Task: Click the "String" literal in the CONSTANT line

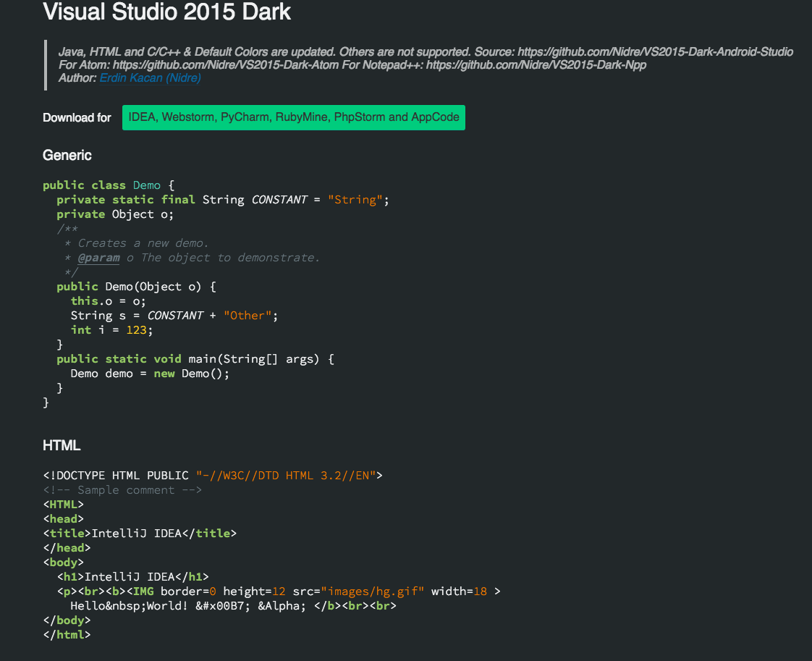Action: pos(355,200)
